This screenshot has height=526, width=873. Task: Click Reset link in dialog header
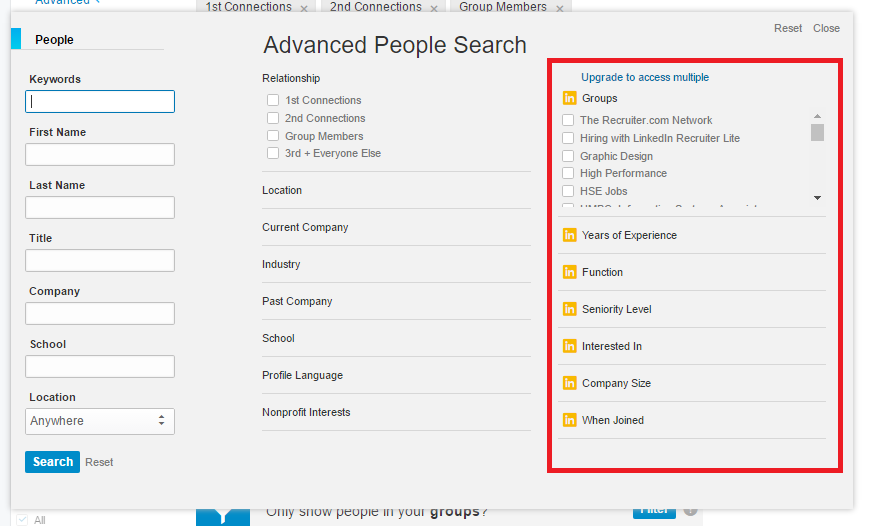pos(788,28)
